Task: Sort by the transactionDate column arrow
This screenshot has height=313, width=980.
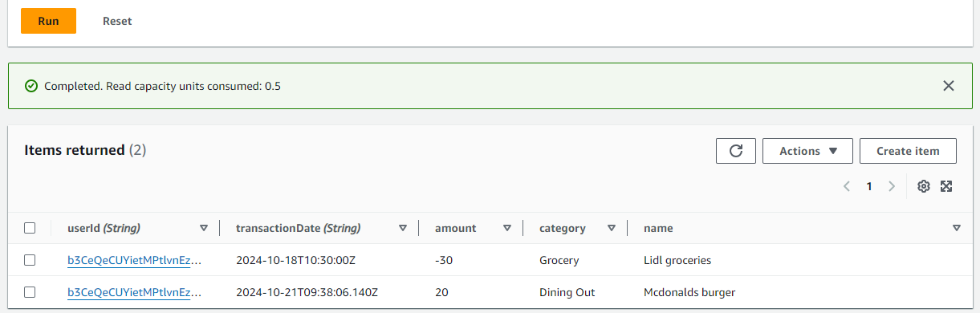Action: point(403,228)
